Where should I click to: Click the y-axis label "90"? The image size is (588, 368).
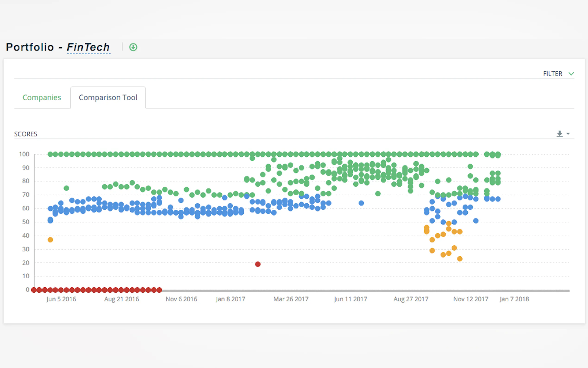[x=26, y=168]
